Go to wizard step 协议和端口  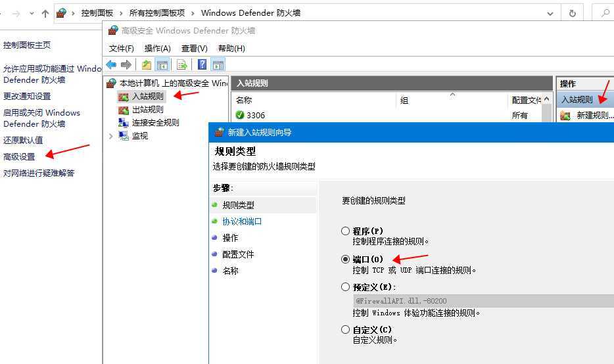[242, 221]
